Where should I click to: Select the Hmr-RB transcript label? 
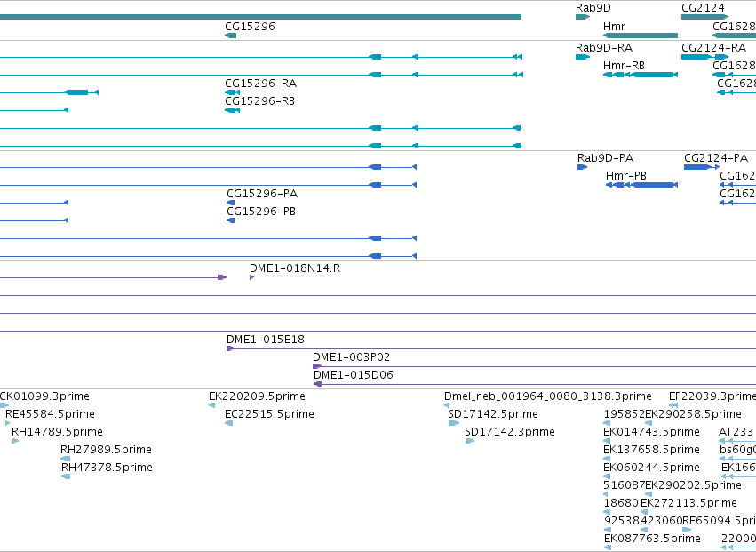[x=624, y=65]
